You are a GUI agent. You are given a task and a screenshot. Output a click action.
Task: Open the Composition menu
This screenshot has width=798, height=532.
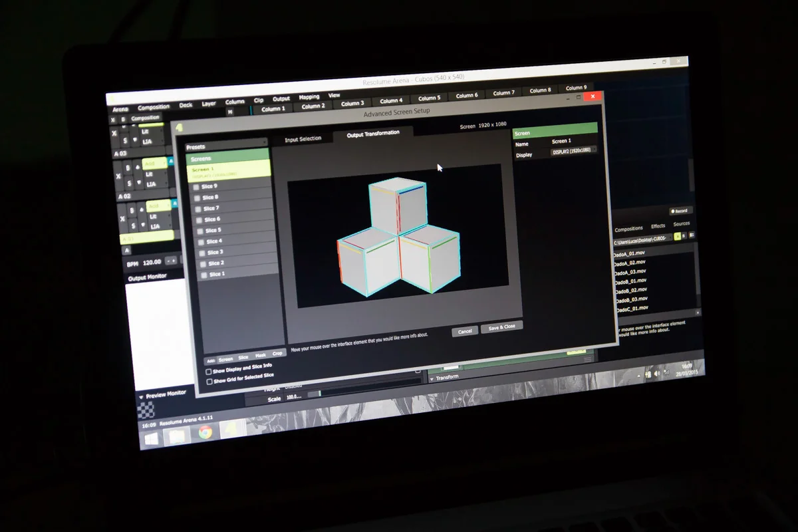[x=154, y=107]
